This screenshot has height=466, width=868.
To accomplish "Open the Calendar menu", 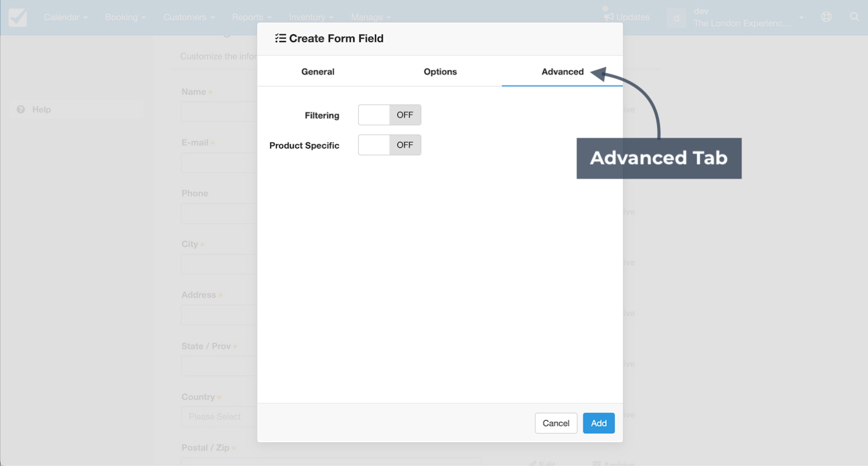I will coord(66,17).
